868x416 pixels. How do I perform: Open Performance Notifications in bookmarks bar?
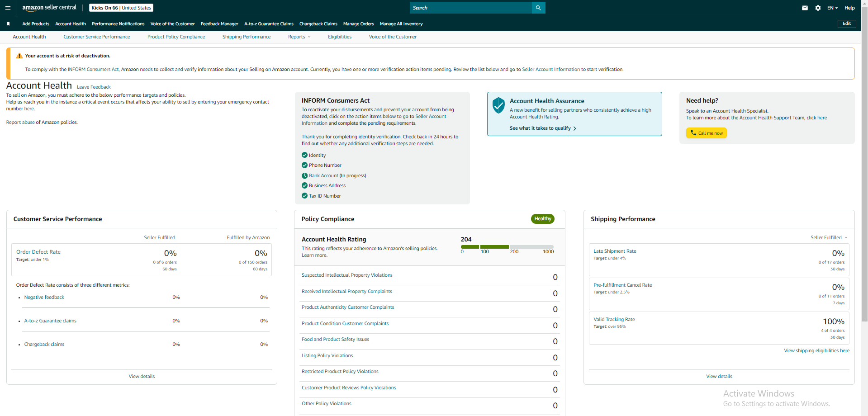point(118,24)
